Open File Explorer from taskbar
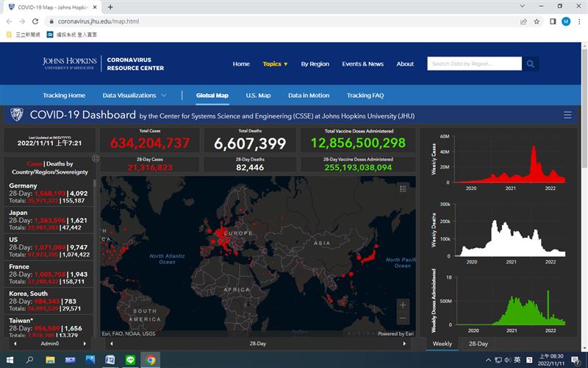 tap(50, 360)
